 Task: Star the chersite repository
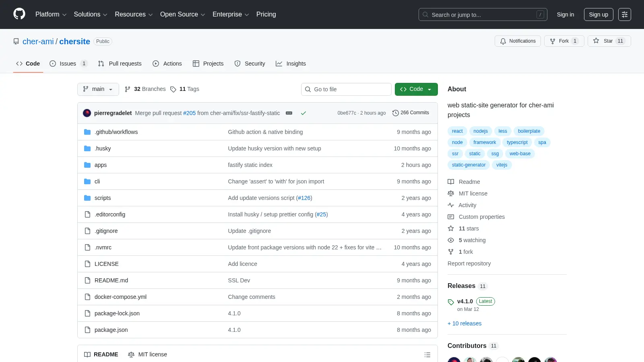[x=609, y=41]
